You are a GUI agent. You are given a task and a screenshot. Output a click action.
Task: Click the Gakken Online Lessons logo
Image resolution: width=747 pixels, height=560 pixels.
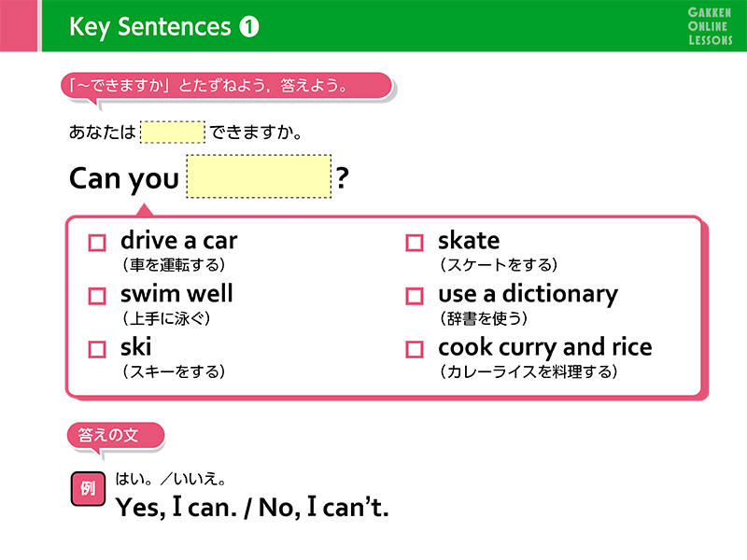(x=710, y=26)
